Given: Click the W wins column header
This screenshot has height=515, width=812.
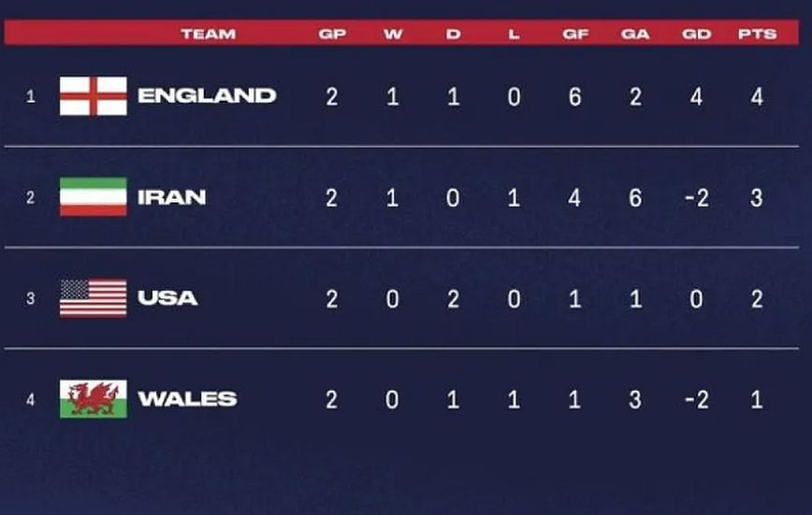Looking at the screenshot, I should 393,35.
